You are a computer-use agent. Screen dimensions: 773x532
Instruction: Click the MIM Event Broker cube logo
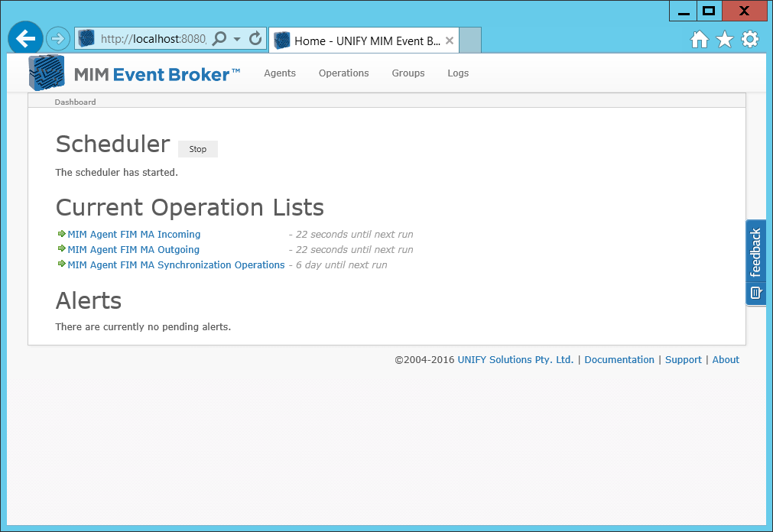coord(47,73)
